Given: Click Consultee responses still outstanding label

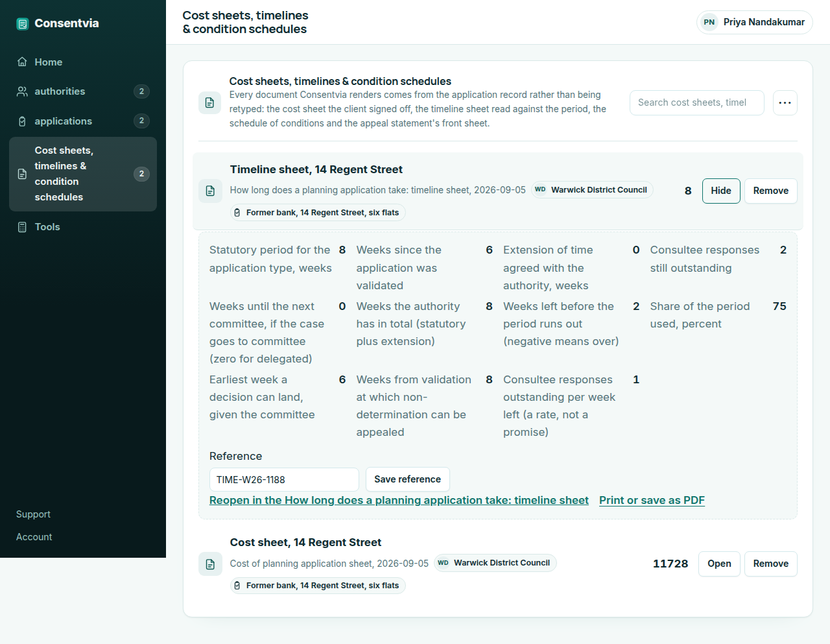Looking at the screenshot, I should [x=705, y=259].
